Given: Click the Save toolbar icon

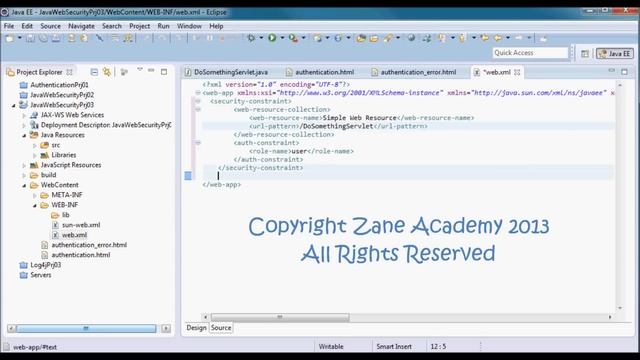Looking at the screenshot, I should coord(31,38).
